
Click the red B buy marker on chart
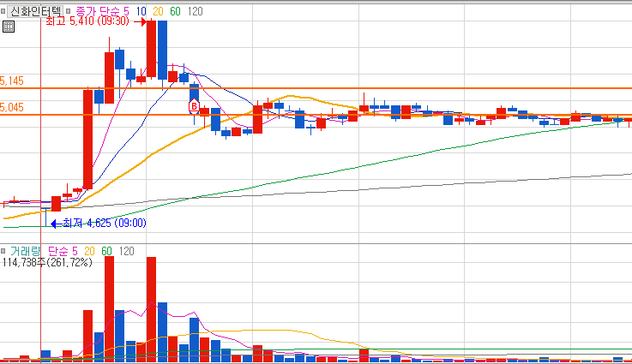[194, 105]
